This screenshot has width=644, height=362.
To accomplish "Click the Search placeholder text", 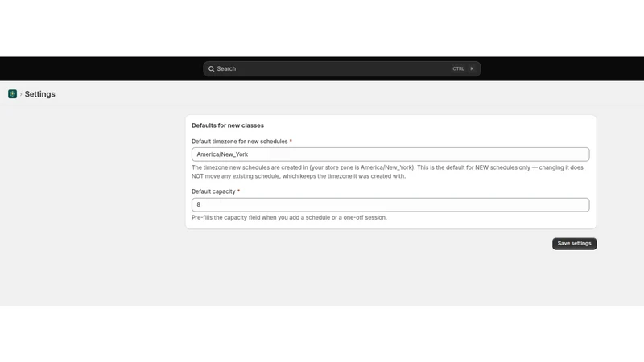I will 226,69.
